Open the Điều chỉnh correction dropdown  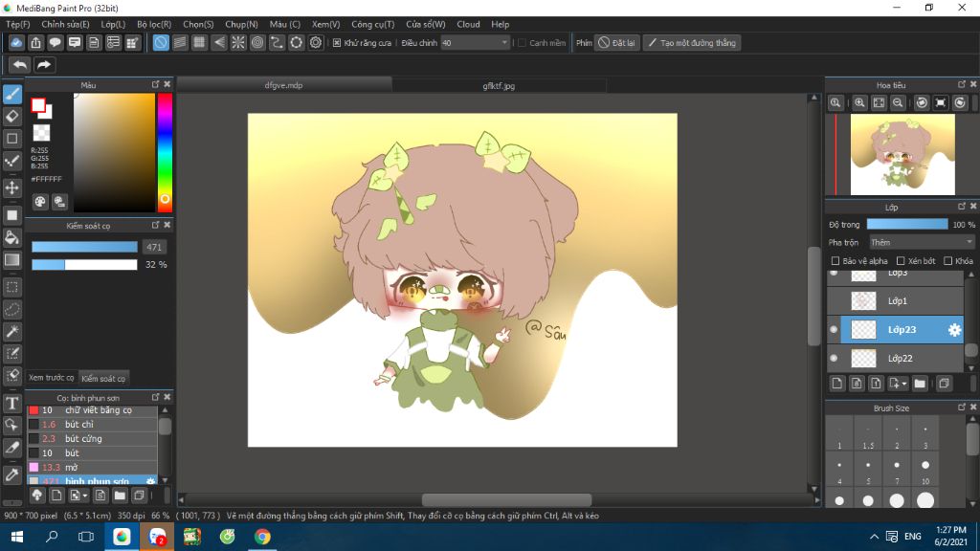(x=475, y=42)
